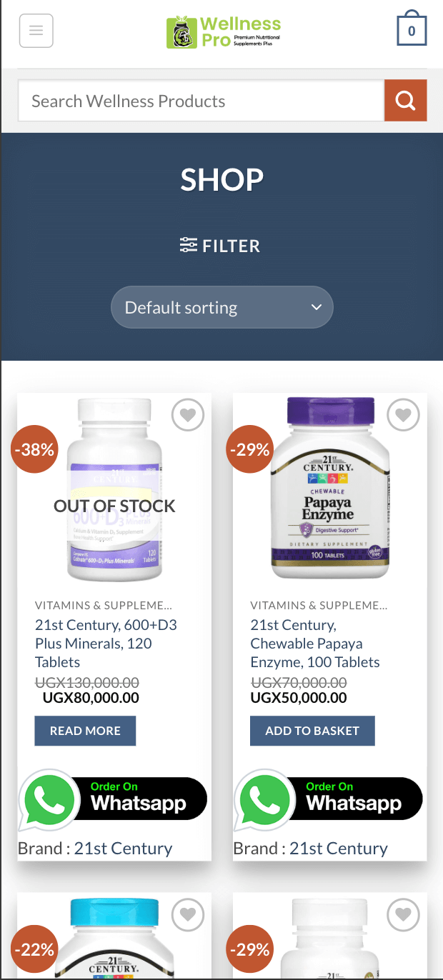
Task: Open the Chewable Papaya Enzyme, 100 Tablets link
Action: point(315,643)
